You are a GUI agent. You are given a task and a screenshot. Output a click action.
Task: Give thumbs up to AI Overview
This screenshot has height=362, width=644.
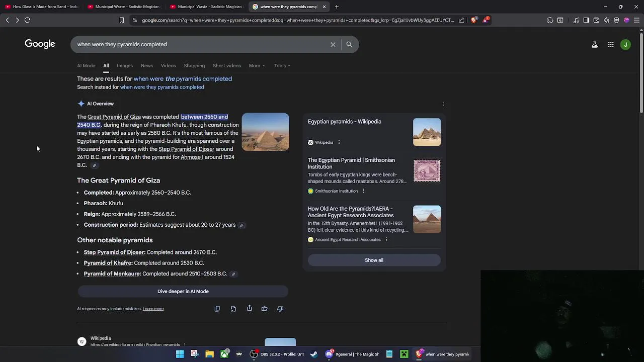[265, 309]
